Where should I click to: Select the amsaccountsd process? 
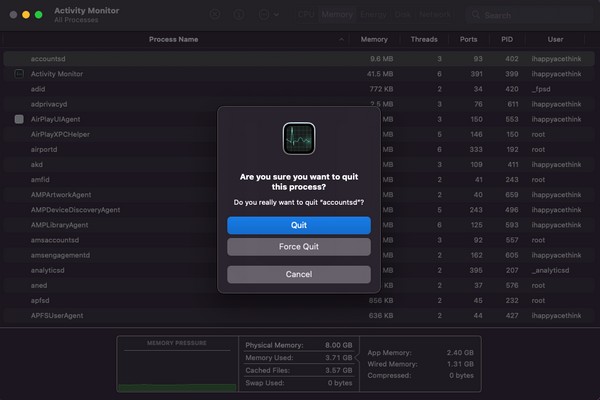pyautogui.click(x=55, y=240)
